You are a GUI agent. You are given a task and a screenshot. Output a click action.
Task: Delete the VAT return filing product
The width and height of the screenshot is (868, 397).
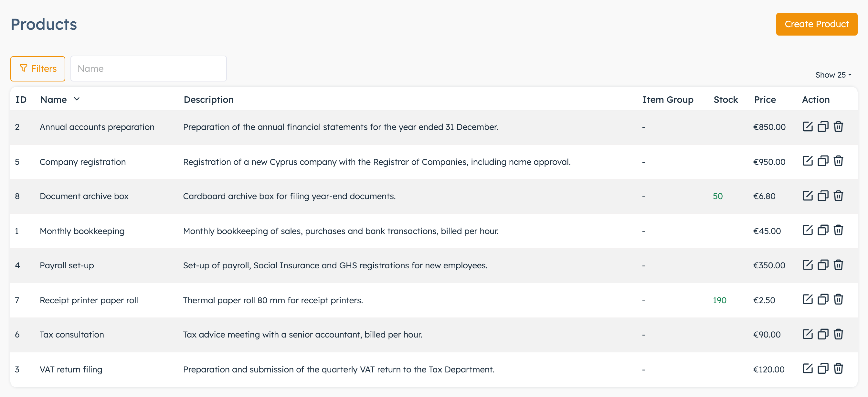(838, 369)
